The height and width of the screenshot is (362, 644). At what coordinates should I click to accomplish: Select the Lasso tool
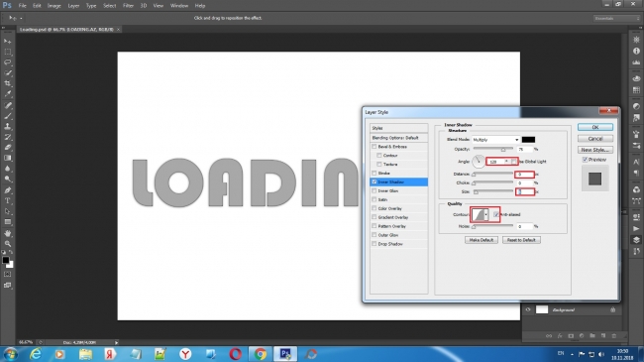tap(7, 62)
